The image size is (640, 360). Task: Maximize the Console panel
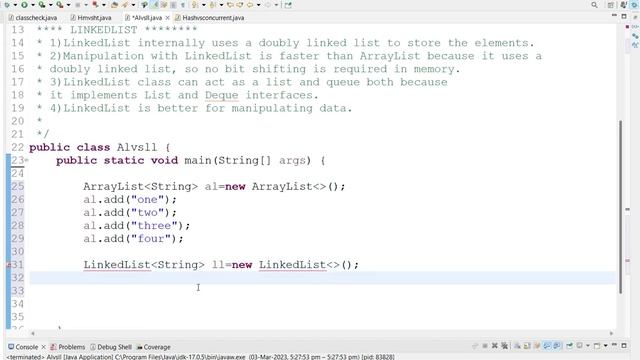[624, 346]
